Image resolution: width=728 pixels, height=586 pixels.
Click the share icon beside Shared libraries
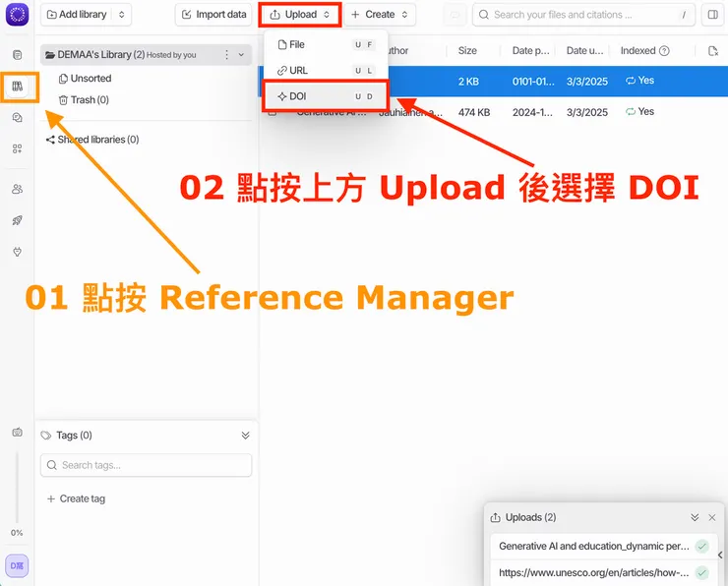click(50, 140)
